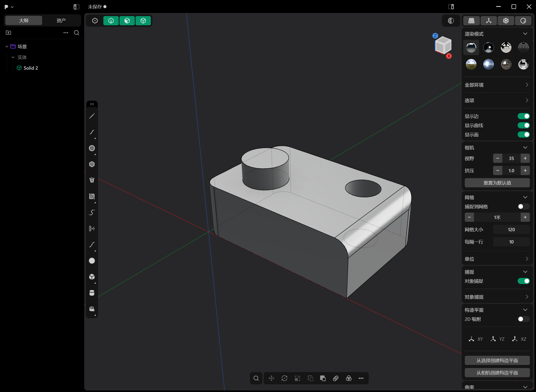The width and height of the screenshot is (536, 392).
Task: Select the spiral helix tool
Action: pyautogui.click(x=92, y=180)
